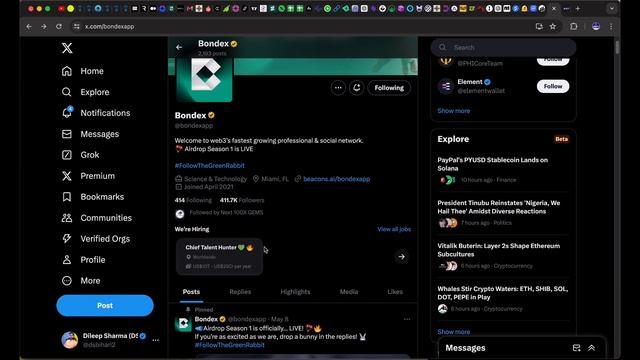
Task: View the 411.7K Followers list
Action: click(x=242, y=200)
